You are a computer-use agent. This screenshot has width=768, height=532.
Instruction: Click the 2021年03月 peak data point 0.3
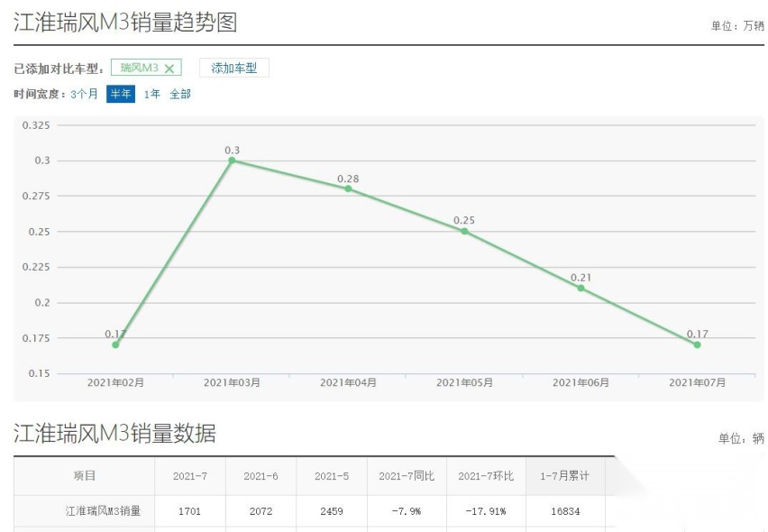[x=233, y=161]
